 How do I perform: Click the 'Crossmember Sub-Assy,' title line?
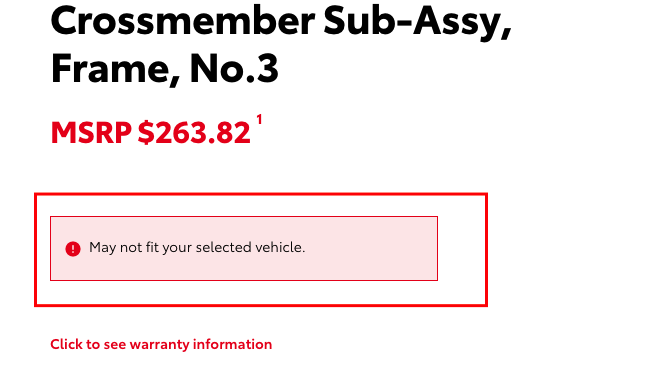pos(281,22)
